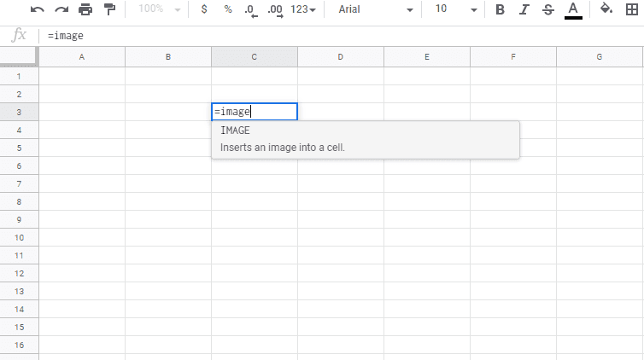Select column E header
This screenshot has height=360, width=644.
click(x=427, y=57)
